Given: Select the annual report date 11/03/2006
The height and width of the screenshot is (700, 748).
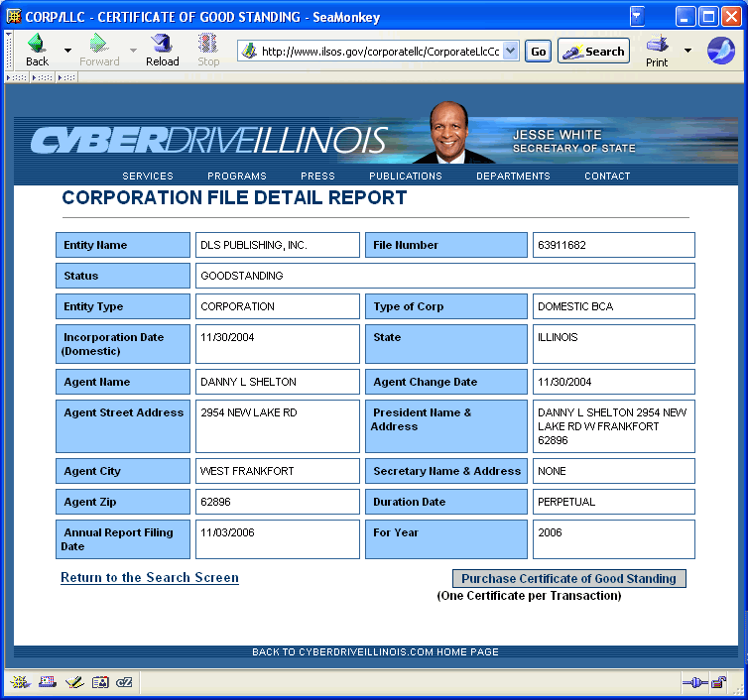Looking at the screenshot, I should click(x=227, y=532).
